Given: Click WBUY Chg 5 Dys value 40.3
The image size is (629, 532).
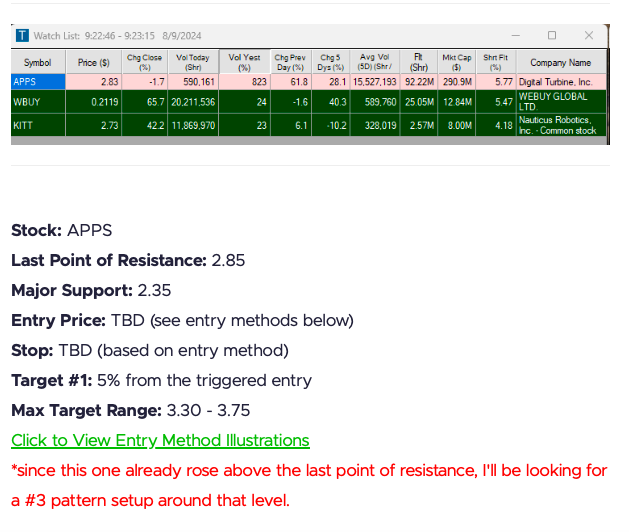Looking at the screenshot, I should point(331,102).
